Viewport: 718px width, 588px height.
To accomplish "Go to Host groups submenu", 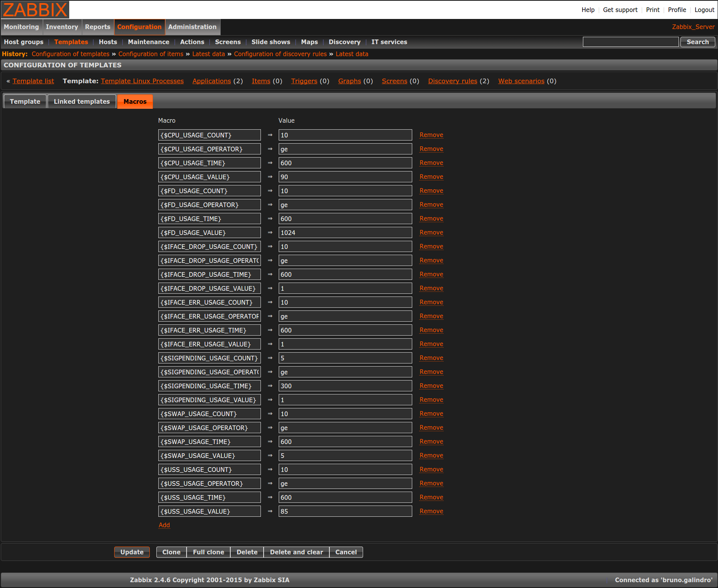I will (x=24, y=42).
